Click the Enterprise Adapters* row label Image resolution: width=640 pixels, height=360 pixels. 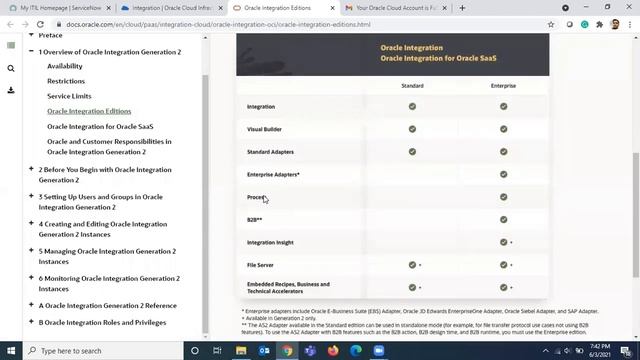[273, 174]
